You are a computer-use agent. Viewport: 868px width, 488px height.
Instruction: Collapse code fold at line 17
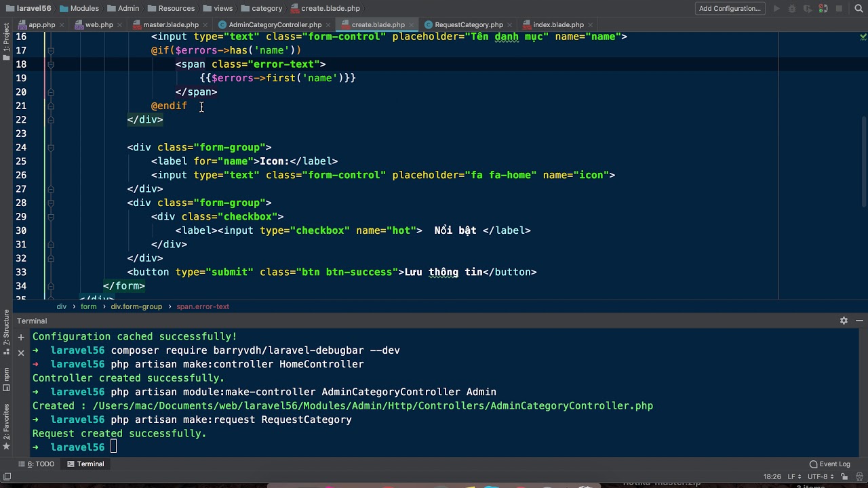tap(50, 50)
